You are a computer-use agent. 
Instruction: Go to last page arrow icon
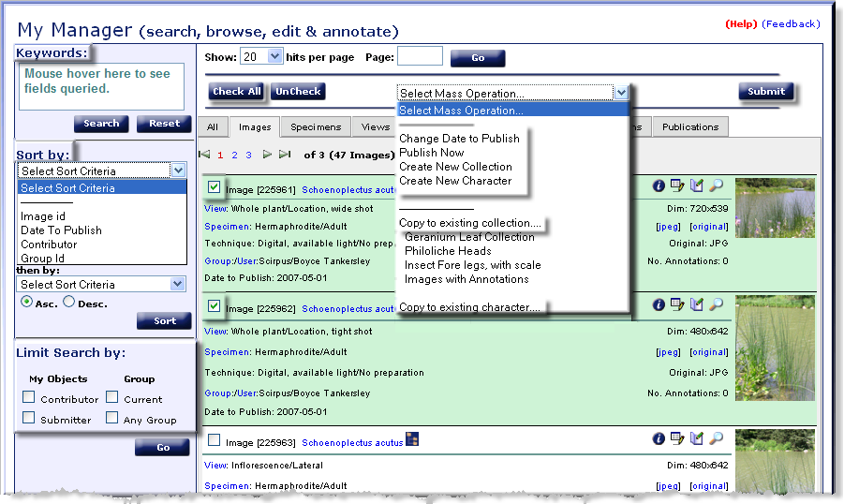[x=285, y=155]
